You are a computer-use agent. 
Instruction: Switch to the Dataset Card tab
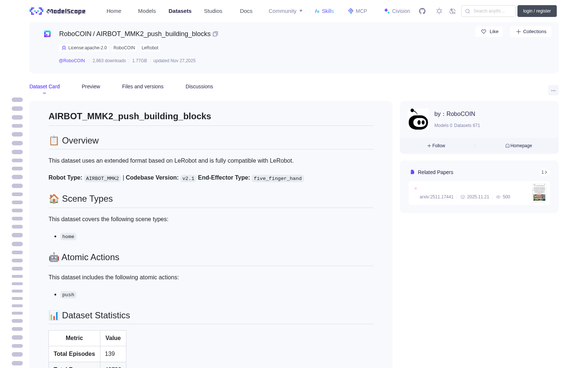[44, 86]
